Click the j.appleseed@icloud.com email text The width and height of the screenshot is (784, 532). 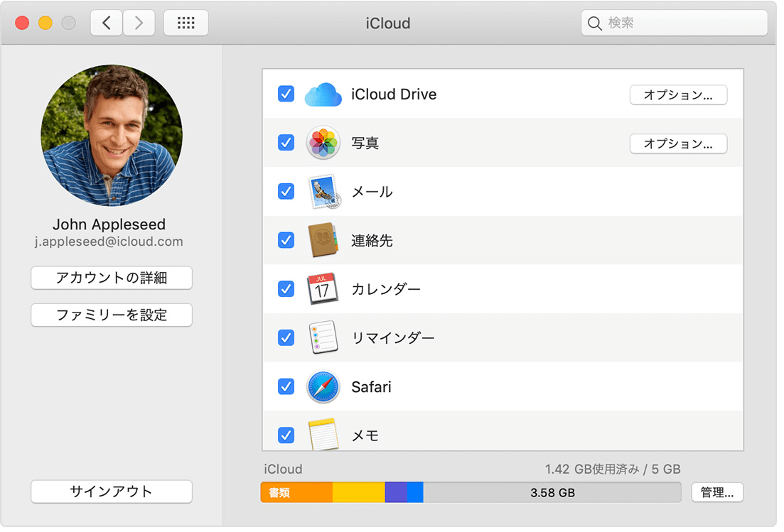point(109,241)
